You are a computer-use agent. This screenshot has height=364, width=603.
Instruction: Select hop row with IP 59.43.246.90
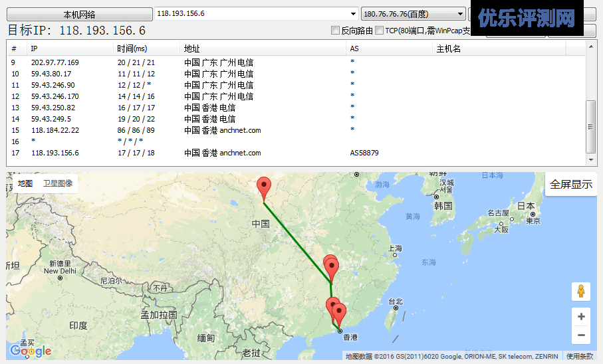(x=295, y=85)
